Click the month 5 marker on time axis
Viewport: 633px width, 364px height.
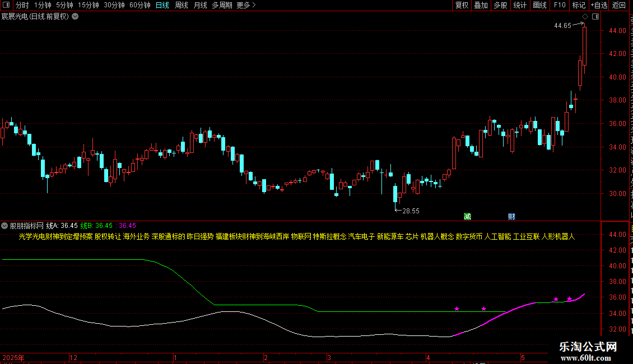[x=523, y=357]
